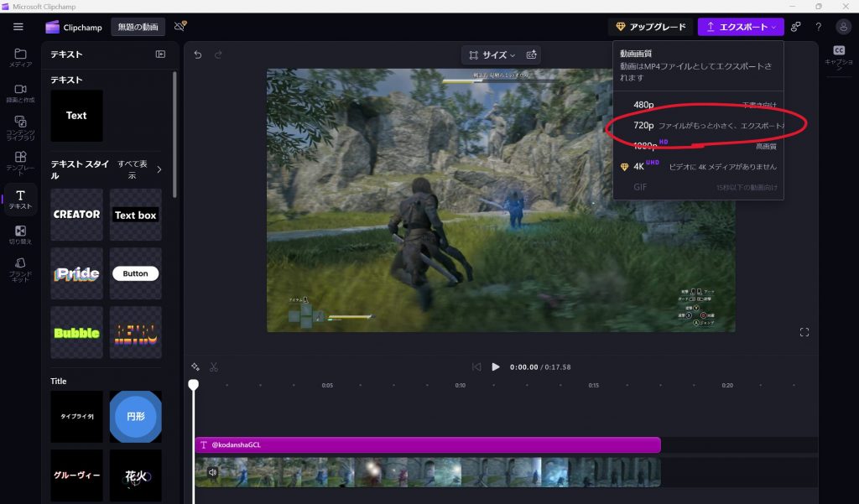Click the アップグレード upgrade button
This screenshot has height=504, width=859.
tap(651, 27)
